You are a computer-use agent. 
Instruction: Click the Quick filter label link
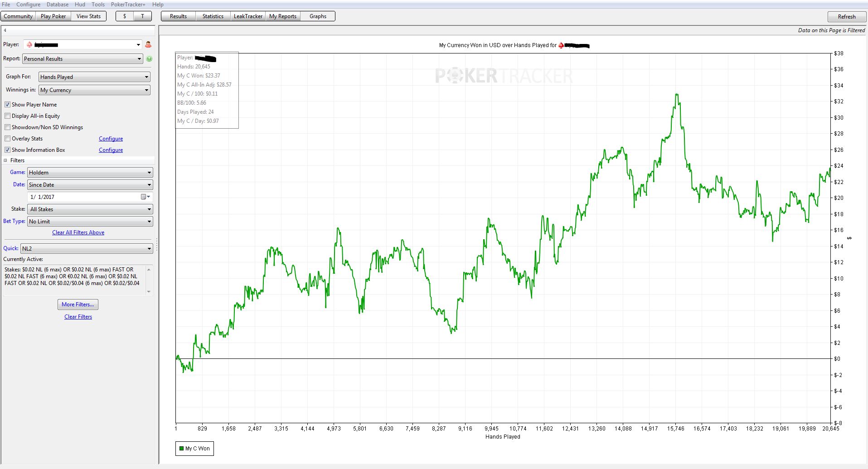tap(11, 248)
